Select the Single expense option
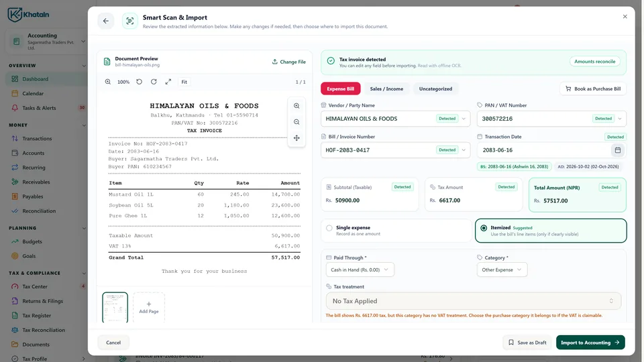 pos(396,231)
